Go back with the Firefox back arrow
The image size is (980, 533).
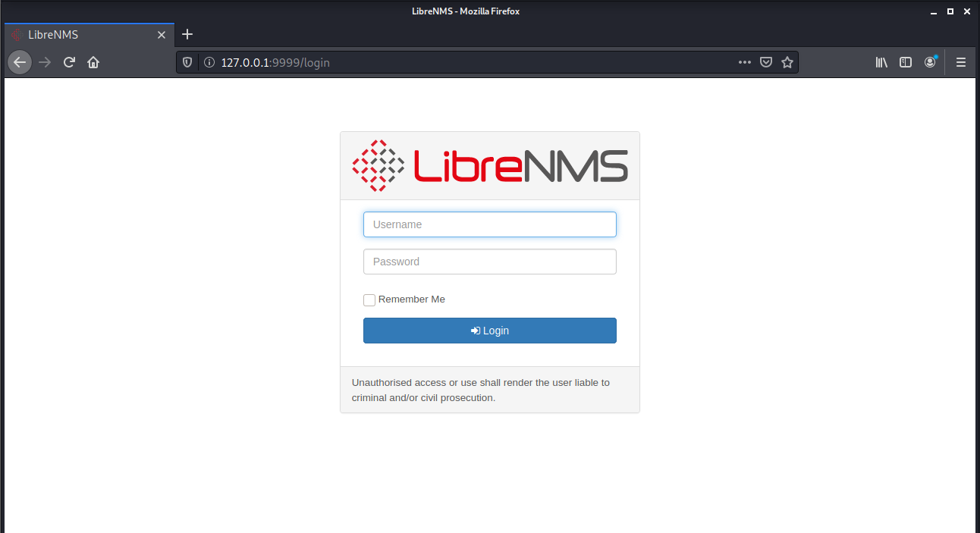[20, 62]
